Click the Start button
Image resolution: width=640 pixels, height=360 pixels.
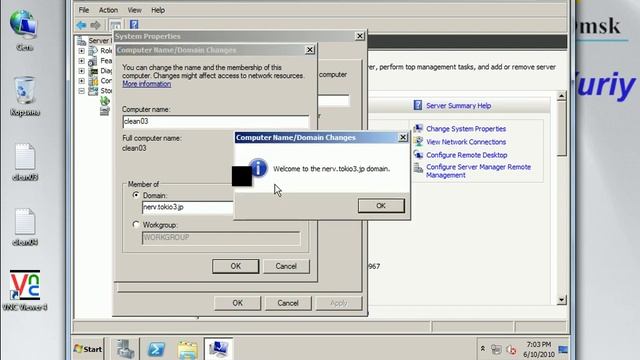point(88,349)
